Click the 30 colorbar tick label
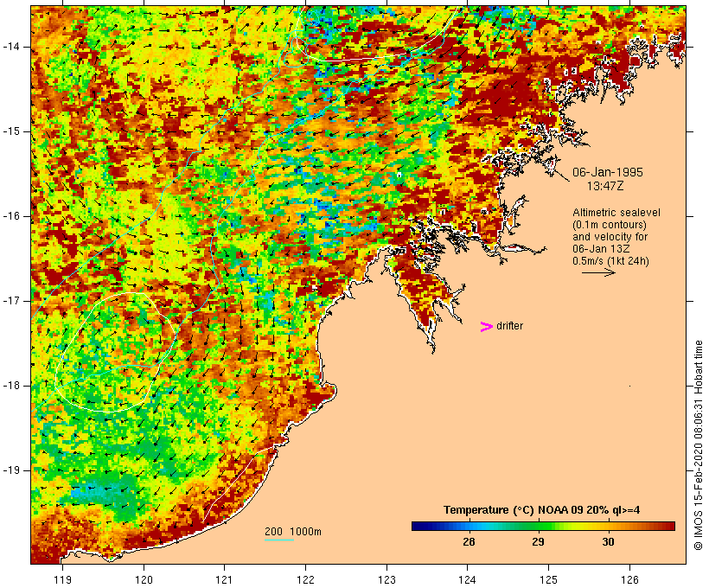 point(608,542)
